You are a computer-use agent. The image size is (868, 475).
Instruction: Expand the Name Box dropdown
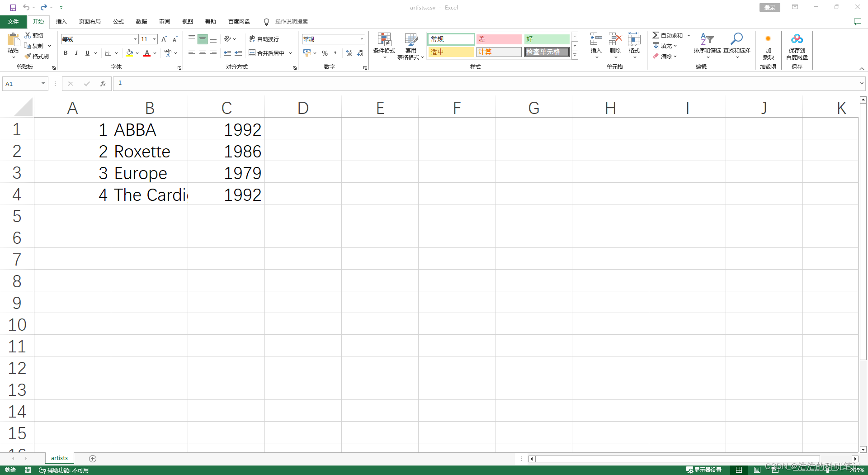[43, 84]
